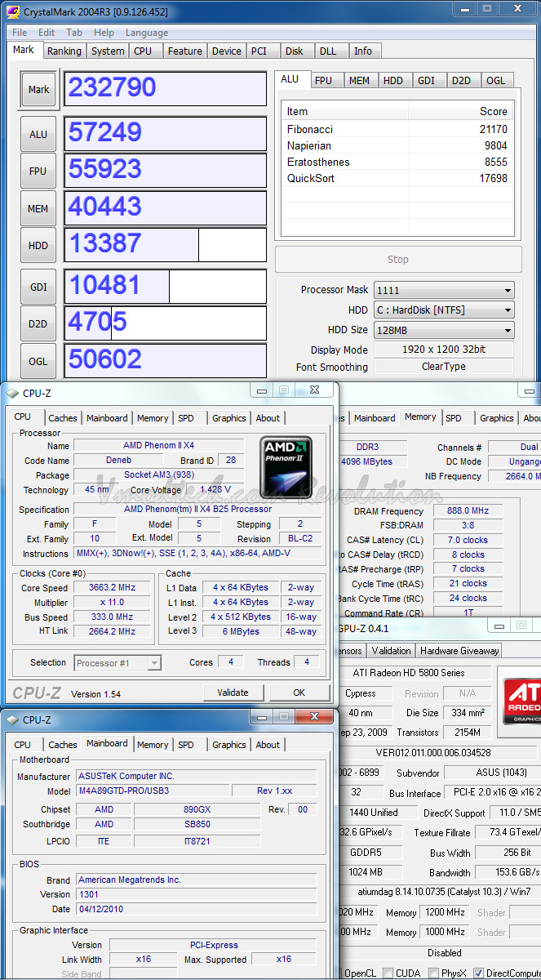Toggle the CUDA checkbox in GPU-Z
The image size is (541, 980).
tap(388, 973)
